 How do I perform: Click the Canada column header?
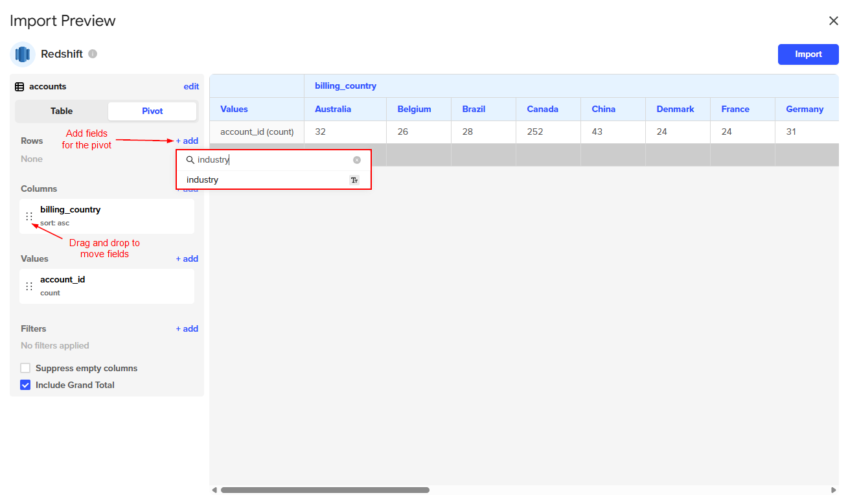(549, 109)
